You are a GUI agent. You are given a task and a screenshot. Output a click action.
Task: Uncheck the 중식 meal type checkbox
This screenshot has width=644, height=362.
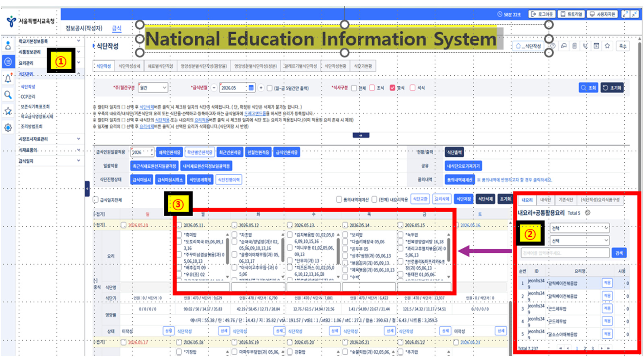click(x=392, y=88)
